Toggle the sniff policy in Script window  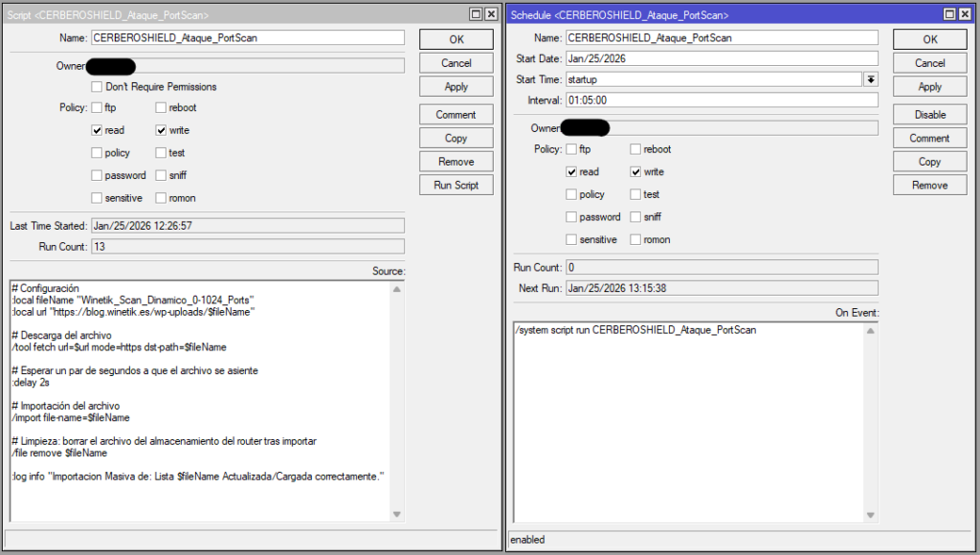coord(160,175)
